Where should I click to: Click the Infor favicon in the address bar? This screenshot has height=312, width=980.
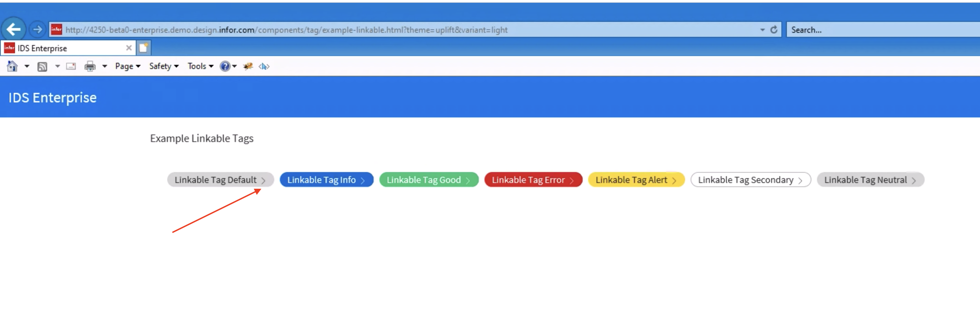[56, 29]
